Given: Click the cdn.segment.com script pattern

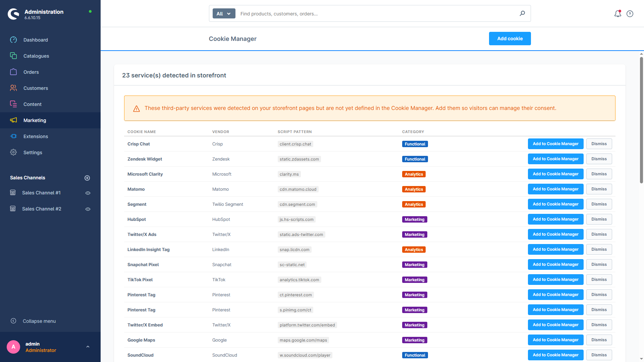Looking at the screenshot, I should [297, 204].
